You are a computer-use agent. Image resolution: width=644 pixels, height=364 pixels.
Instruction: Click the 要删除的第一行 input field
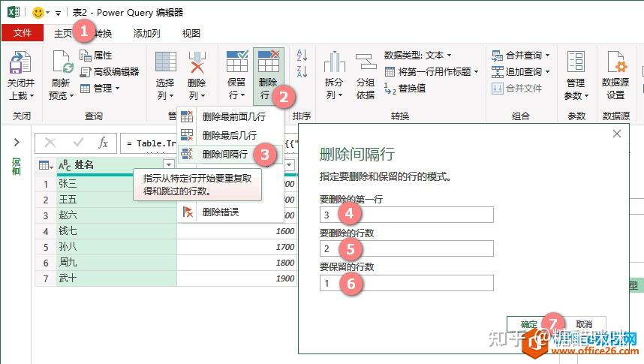407,215
